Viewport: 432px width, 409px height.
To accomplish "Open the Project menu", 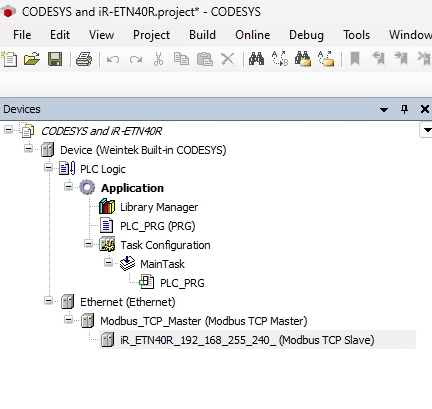I will point(151,35).
